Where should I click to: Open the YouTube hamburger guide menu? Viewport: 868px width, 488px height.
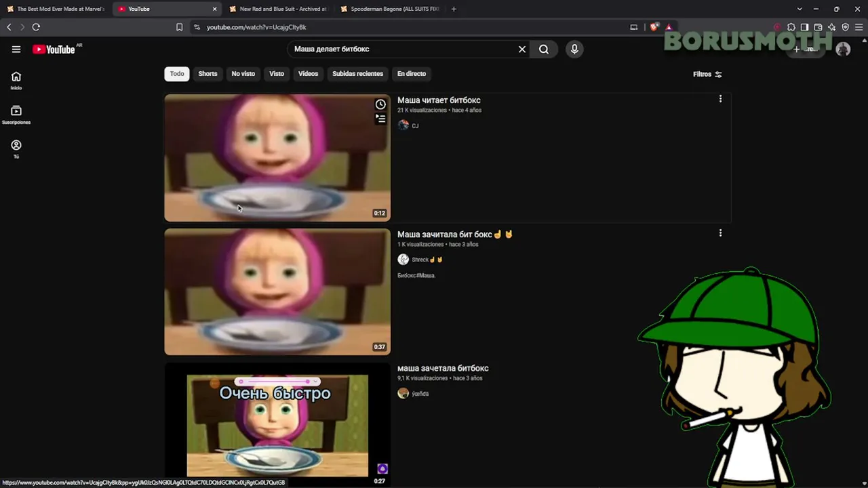pyautogui.click(x=16, y=49)
